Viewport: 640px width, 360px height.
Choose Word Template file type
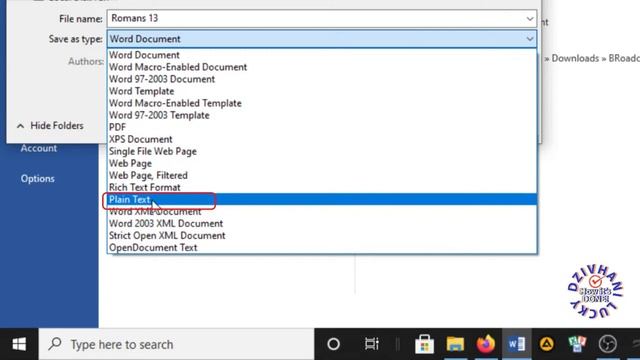pyautogui.click(x=322, y=91)
